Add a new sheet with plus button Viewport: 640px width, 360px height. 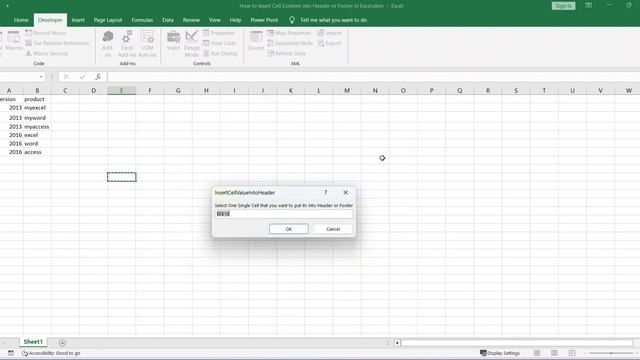[62, 343]
